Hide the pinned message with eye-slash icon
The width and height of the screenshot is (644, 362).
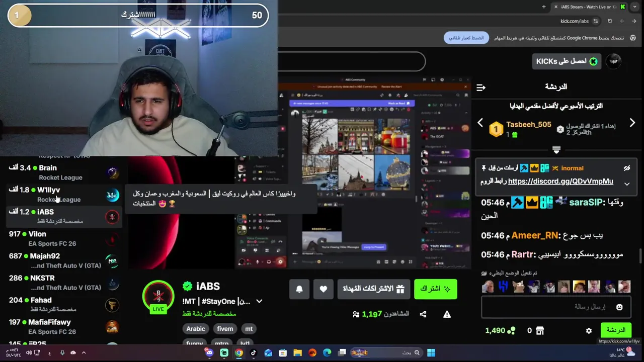point(627,168)
